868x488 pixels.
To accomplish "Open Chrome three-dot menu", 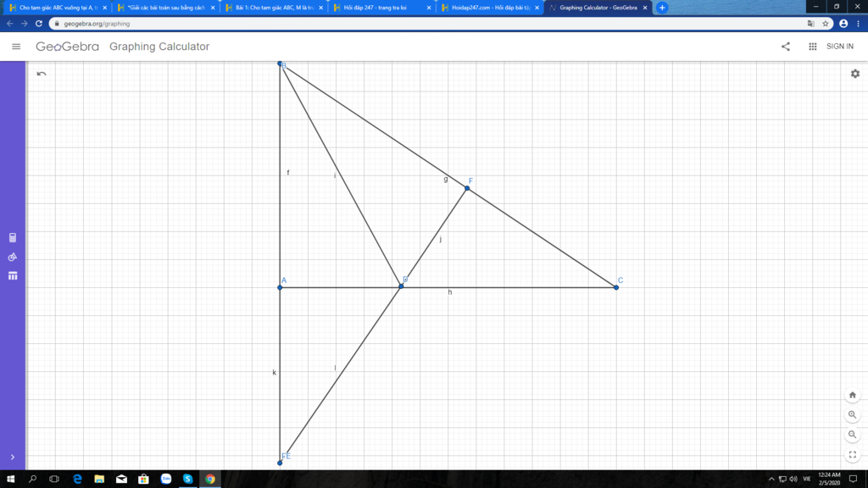I will click(x=859, y=24).
